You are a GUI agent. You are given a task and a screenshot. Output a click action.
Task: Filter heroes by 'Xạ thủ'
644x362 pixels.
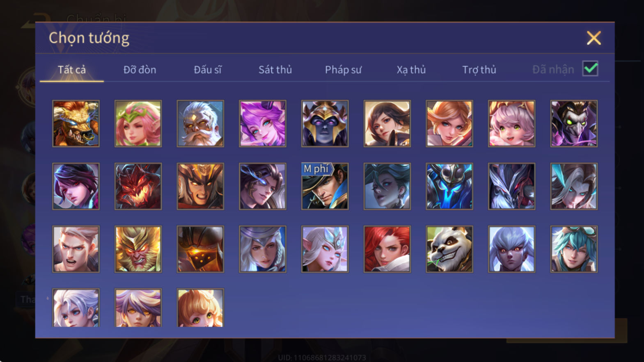click(411, 70)
